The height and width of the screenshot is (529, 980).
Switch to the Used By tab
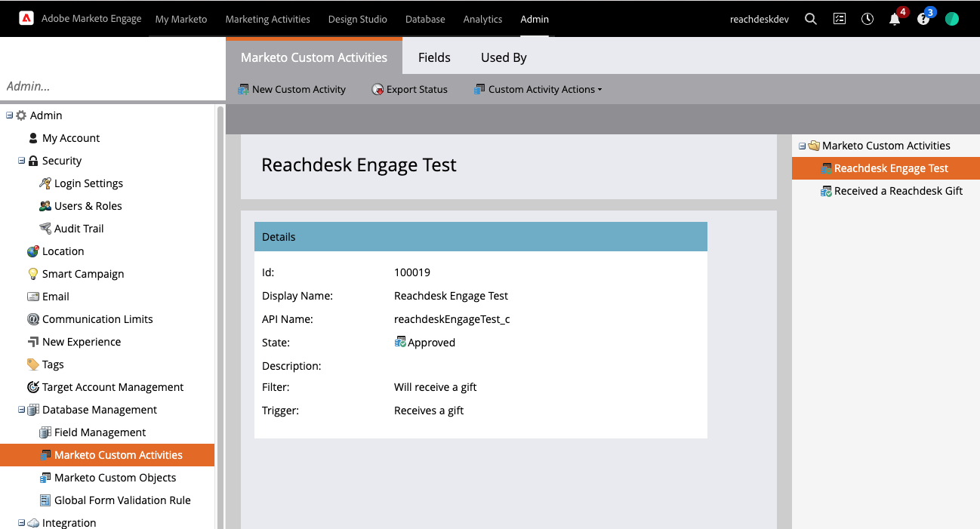click(504, 57)
